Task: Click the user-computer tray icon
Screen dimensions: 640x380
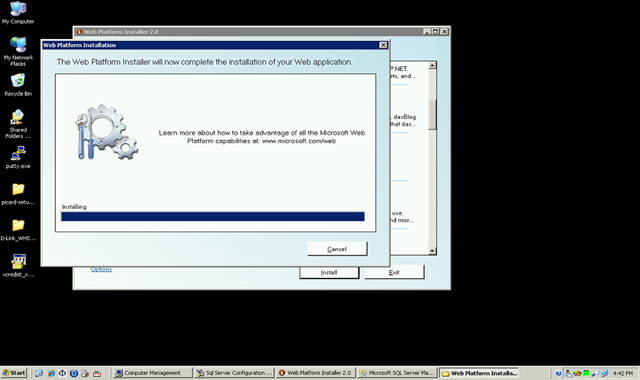Action: pyautogui.click(x=569, y=373)
